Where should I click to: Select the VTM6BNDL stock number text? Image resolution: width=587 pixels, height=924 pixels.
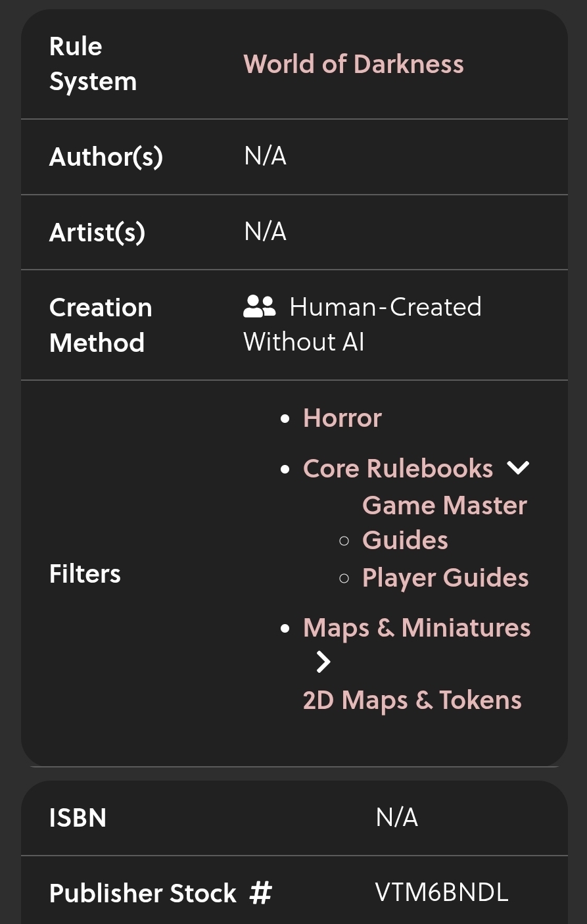[442, 892]
